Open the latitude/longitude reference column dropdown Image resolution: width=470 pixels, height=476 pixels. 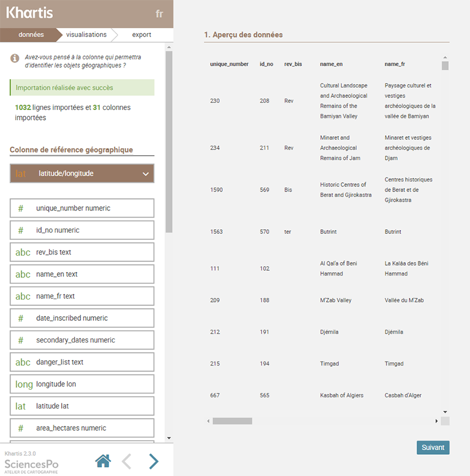[82, 173]
